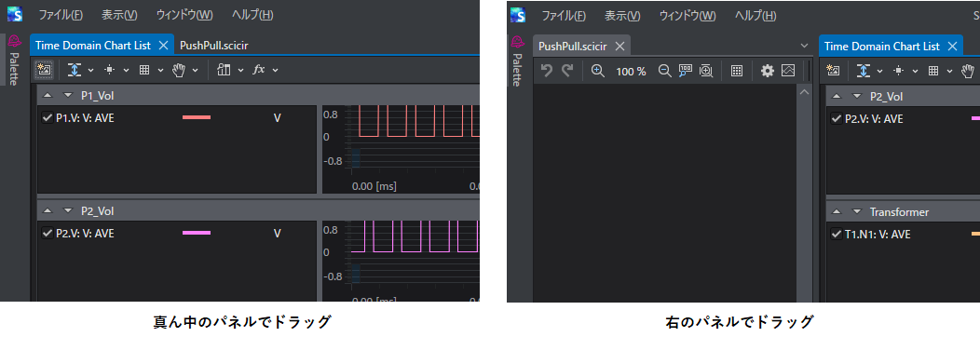Click the redo arrow icon
This screenshot has width=980, height=337.
567,71
